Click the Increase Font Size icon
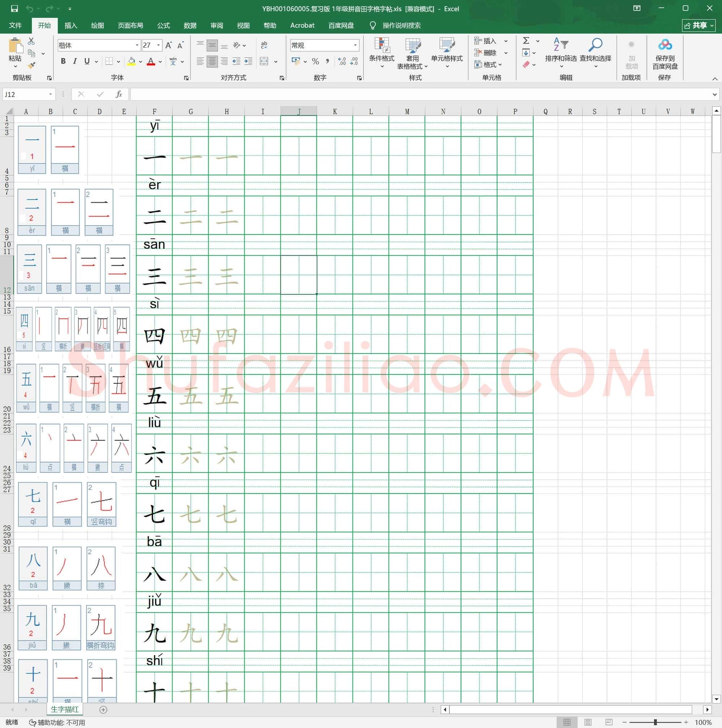The height and width of the screenshot is (728, 722). pos(169,45)
